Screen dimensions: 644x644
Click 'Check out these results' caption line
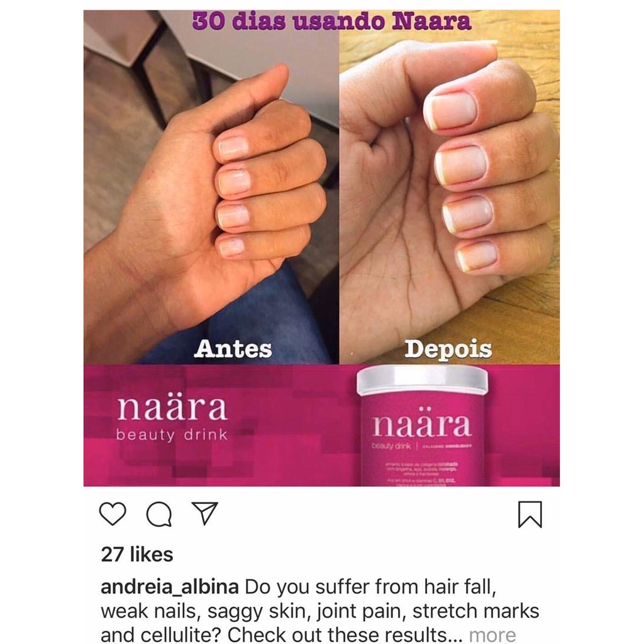point(337,635)
